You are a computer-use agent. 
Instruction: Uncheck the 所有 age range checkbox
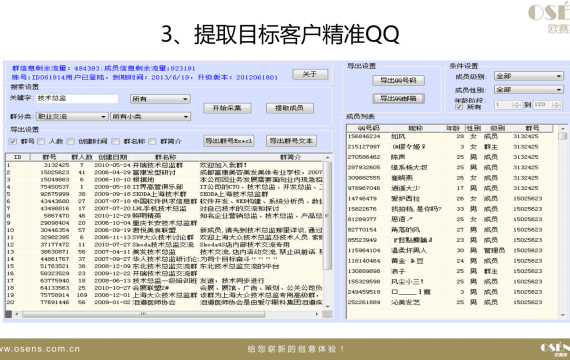pyautogui.click(x=459, y=107)
